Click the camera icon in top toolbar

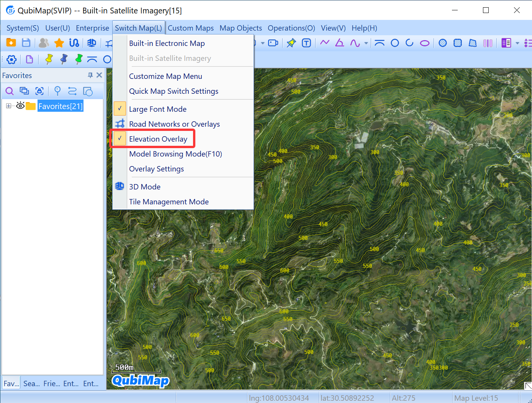pos(273,43)
